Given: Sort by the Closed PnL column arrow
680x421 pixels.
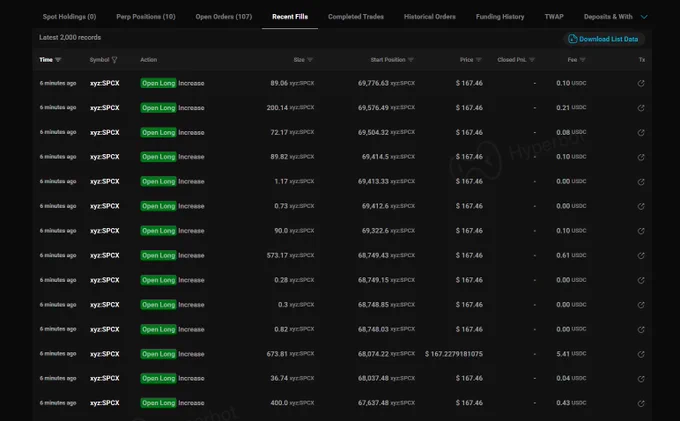Looking at the screenshot, I should click(x=532, y=60).
